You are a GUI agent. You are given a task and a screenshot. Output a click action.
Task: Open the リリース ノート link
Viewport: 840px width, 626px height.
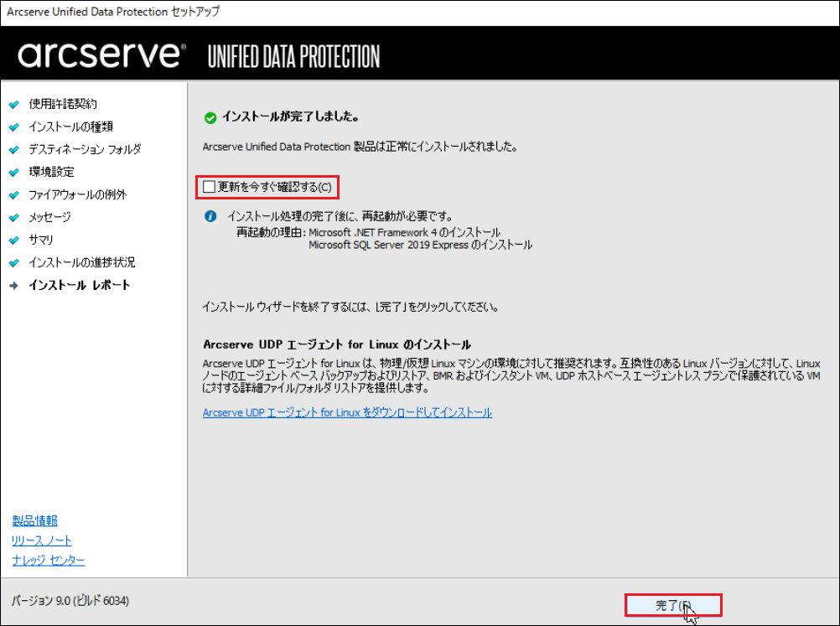click(42, 541)
